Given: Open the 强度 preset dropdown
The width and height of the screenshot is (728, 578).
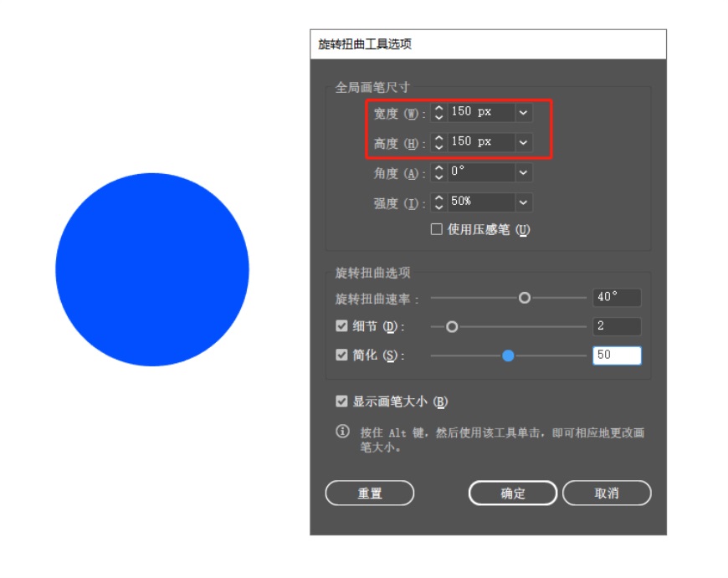Looking at the screenshot, I should point(524,202).
